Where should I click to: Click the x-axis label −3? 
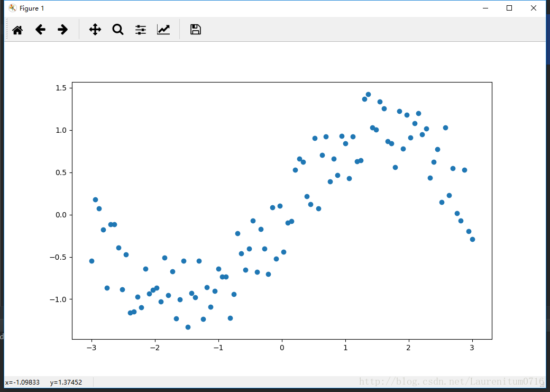click(91, 348)
